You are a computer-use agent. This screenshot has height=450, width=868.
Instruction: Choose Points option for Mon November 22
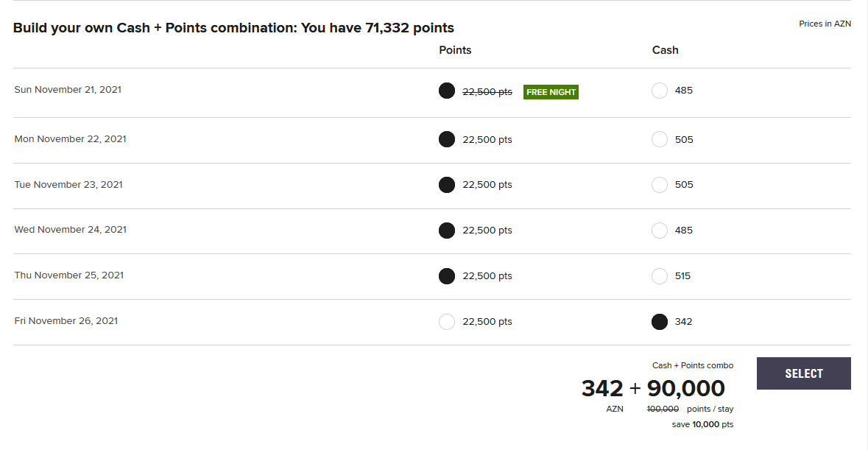coord(447,139)
